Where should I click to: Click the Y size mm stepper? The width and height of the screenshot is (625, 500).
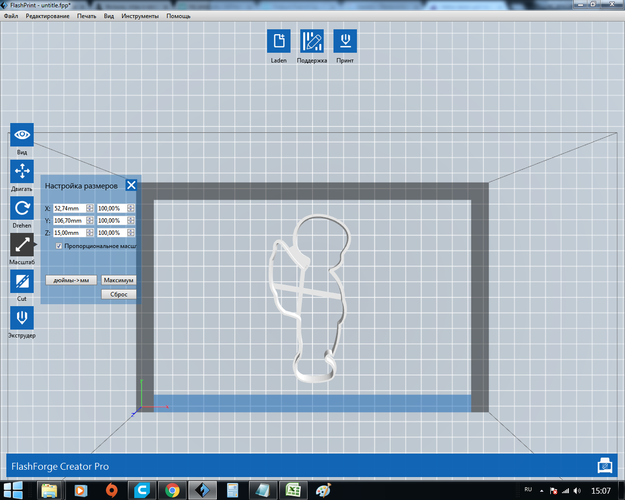pos(90,220)
